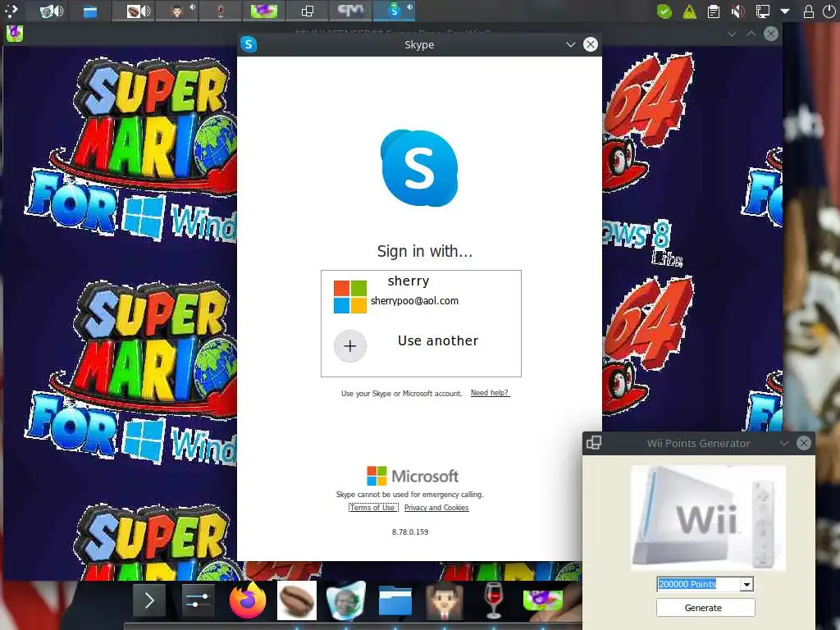The height and width of the screenshot is (630, 840).
Task: Click the Super Mario window title bar up chevron
Action: click(x=751, y=34)
